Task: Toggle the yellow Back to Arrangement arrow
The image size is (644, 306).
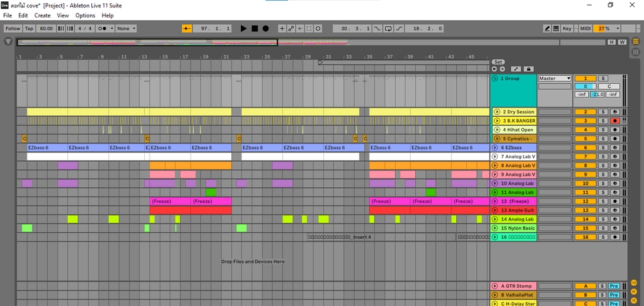Action: point(187,28)
